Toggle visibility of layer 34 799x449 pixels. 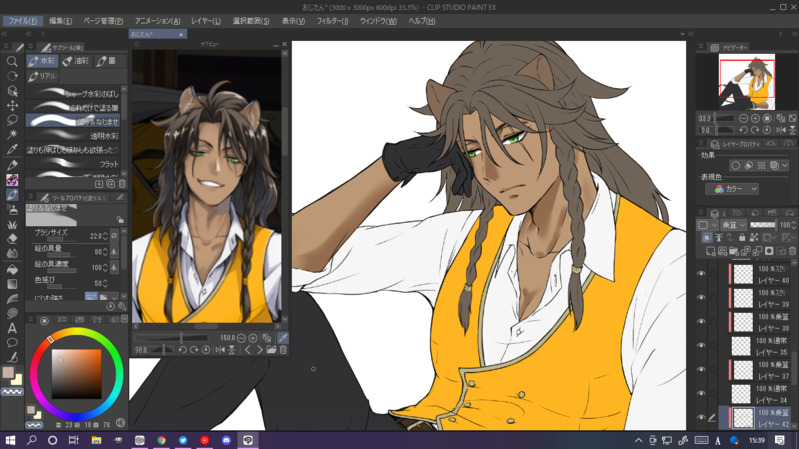(701, 393)
